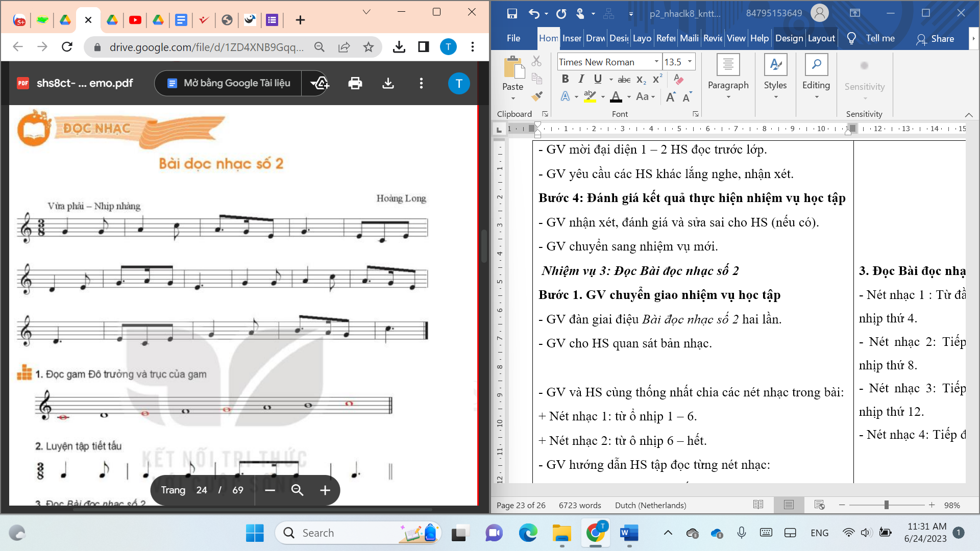Open the font size dropdown

tap(690, 62)
